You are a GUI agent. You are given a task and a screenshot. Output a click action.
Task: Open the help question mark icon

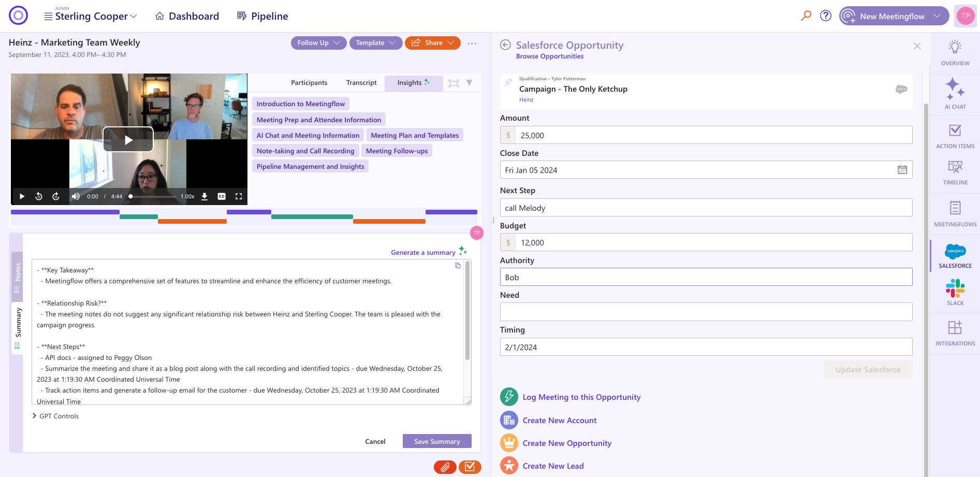[x=826, y=16]
